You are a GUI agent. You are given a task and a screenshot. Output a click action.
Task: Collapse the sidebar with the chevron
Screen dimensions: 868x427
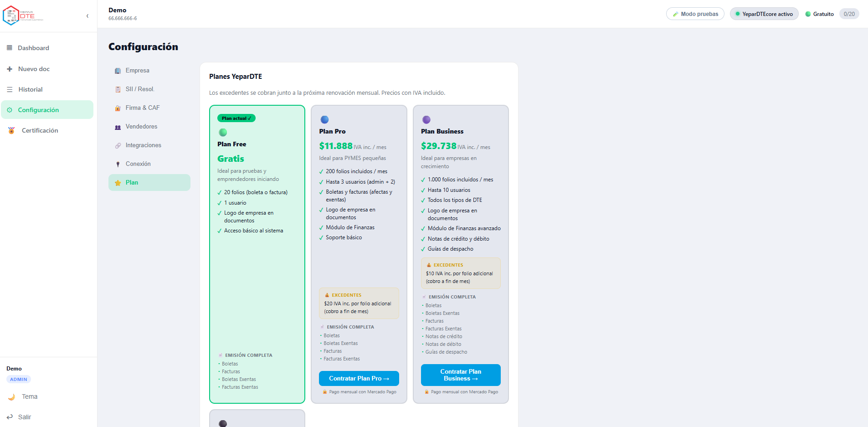(x=87, y=16)
